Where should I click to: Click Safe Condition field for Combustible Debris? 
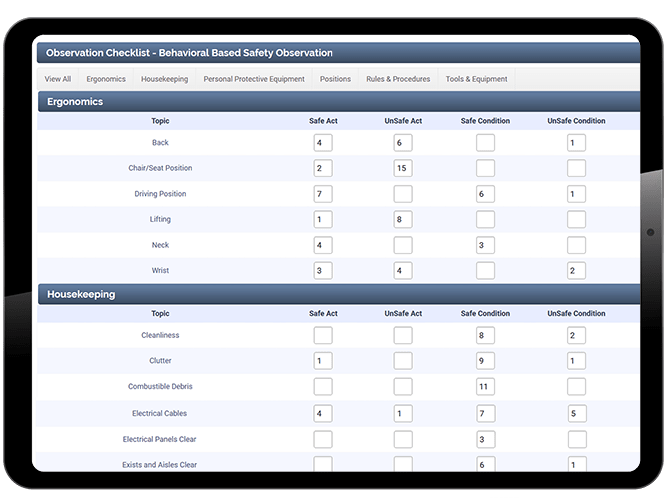(x=485, y=387)
